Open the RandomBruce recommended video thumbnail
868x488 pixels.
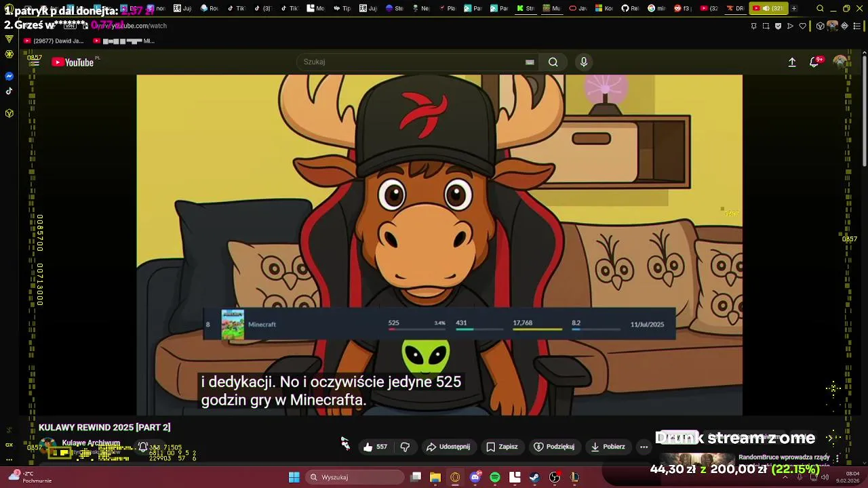point(698,458)
